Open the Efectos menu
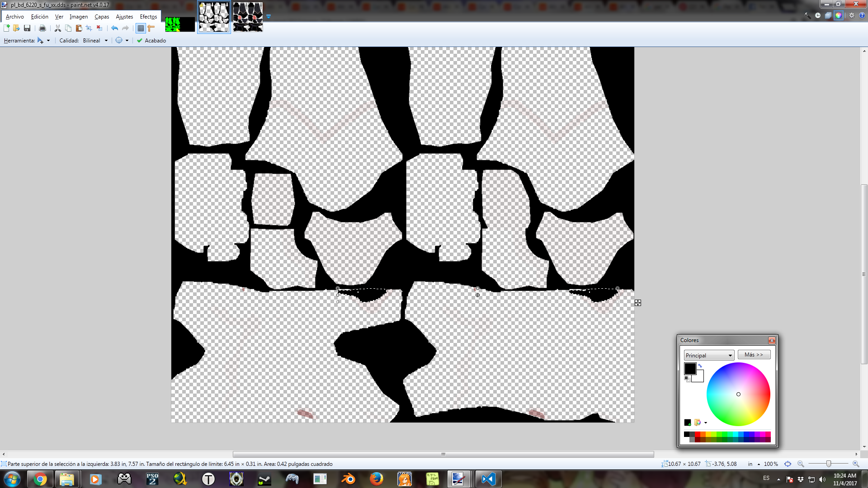 [148, 17]
